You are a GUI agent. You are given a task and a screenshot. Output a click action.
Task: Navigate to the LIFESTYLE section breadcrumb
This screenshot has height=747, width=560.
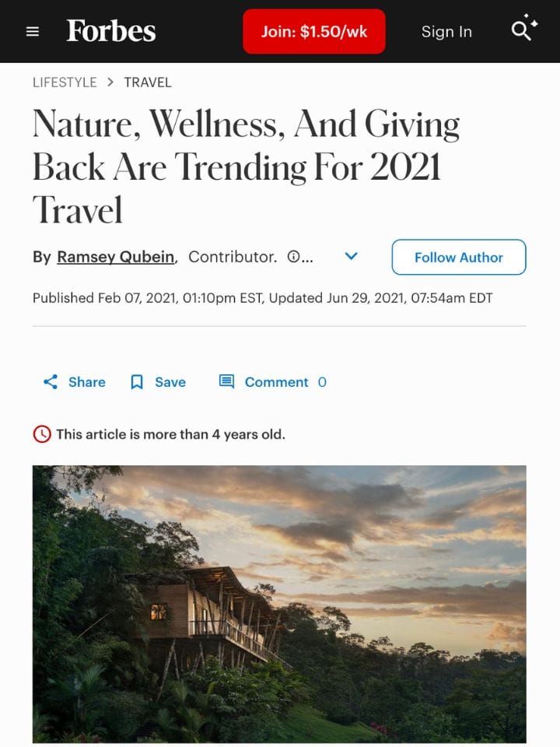click(65, 82)
